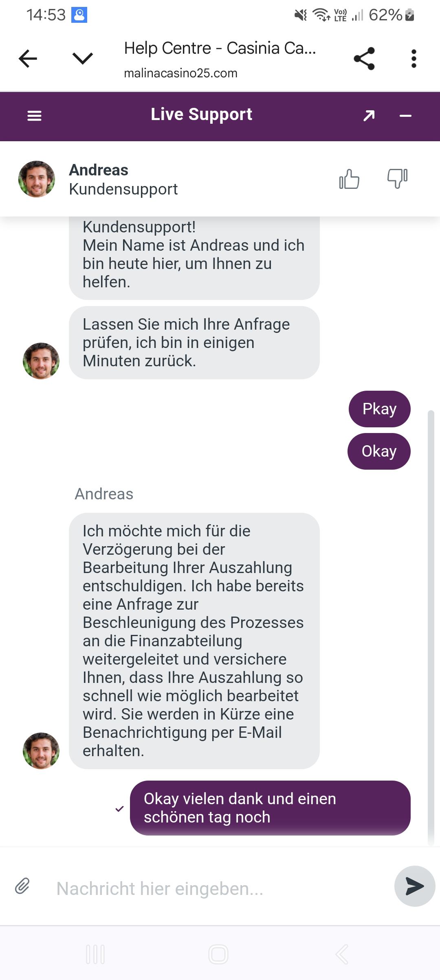
Task: Focus the "Nachricht hier eingeben" field
Action: pos(220,888)
